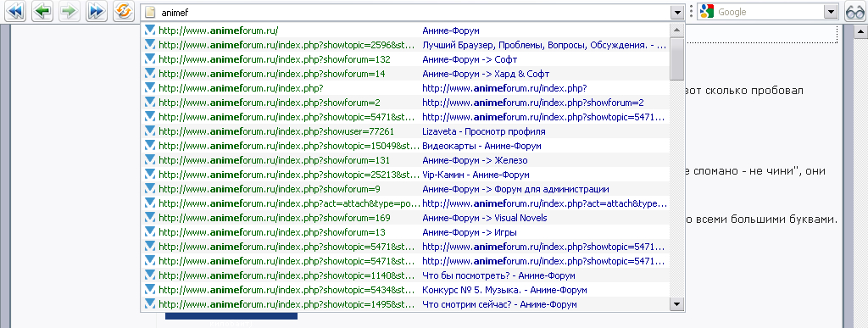Image resolution: width=868 pixels, height=328 pixels.
Task: Go forward with the green Forward arrow
Action: click(70, 11)
